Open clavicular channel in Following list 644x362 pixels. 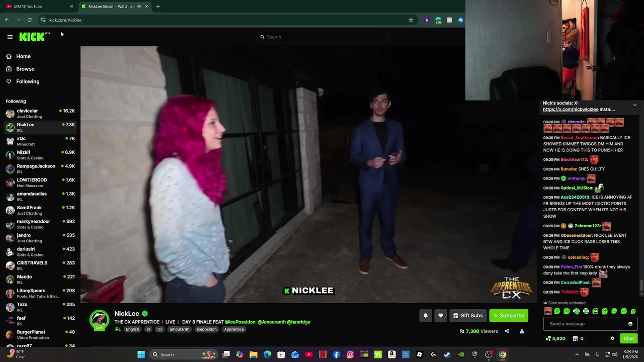tap(40, 114)
